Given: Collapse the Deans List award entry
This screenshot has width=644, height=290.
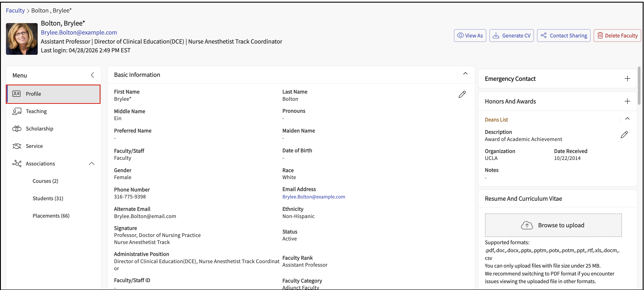Looking at the screenshot, I should point(627,119).
